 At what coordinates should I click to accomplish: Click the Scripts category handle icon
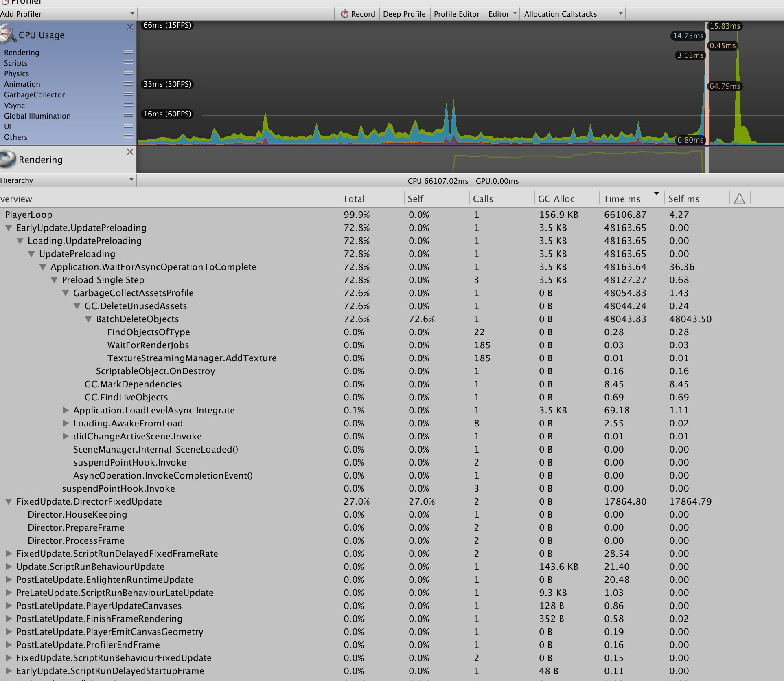pyautogui.click(x=128, y=63)
